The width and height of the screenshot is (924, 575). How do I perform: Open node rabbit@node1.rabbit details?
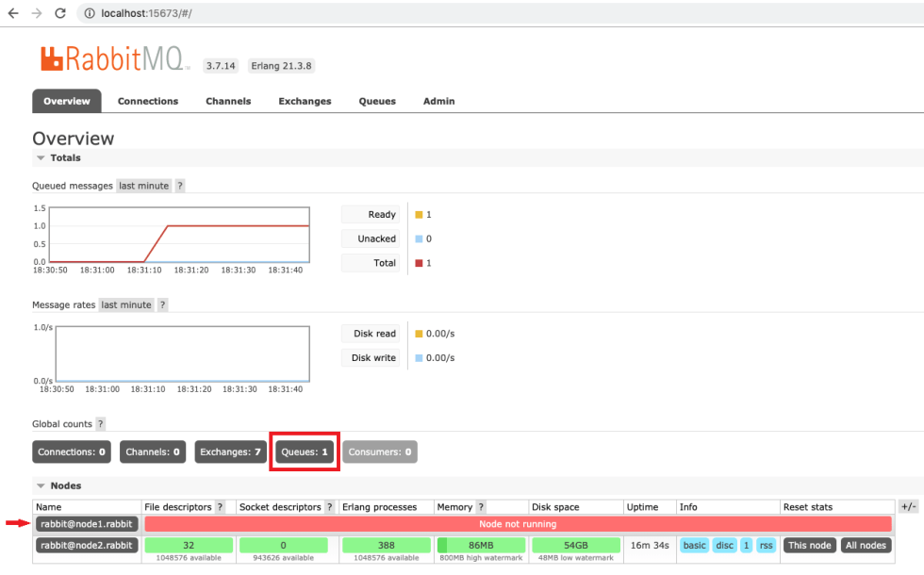pyautogui.click(x=87, y=524)
